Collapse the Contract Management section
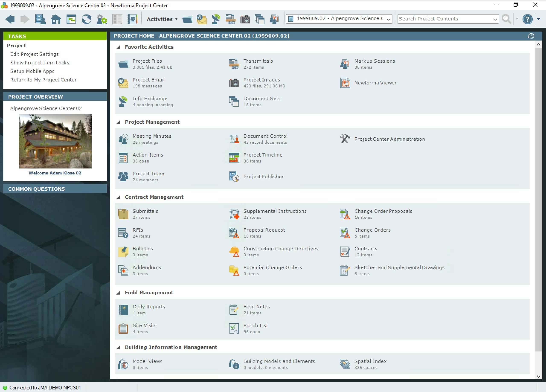This screenshot has width=546, height=392. (x=118, y=197)
